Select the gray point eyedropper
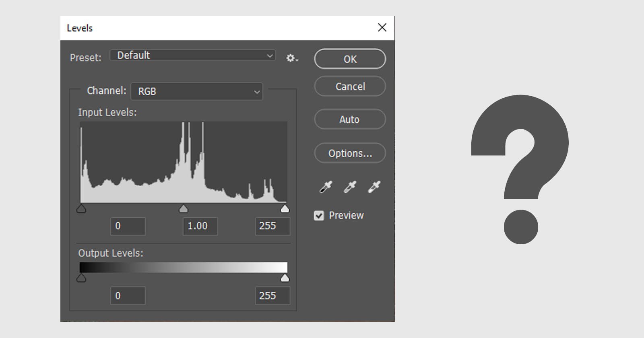Image resolution: width=644 pixels, height=338 pixels. click(350, 187)
